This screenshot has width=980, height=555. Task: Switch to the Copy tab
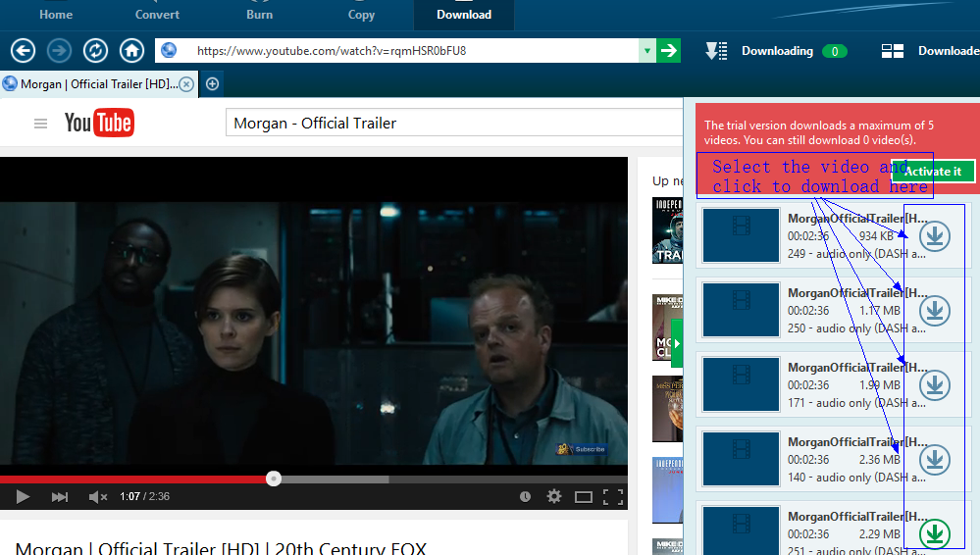point(361,15)
